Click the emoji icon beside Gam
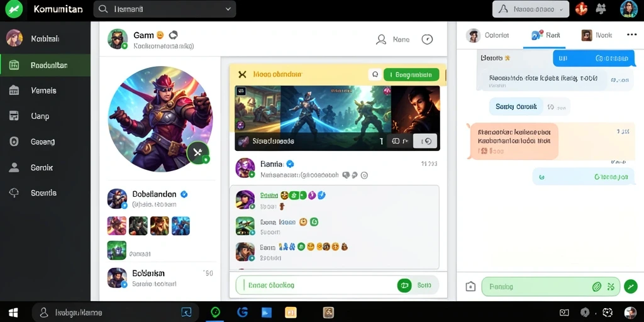 click(160, 35)
